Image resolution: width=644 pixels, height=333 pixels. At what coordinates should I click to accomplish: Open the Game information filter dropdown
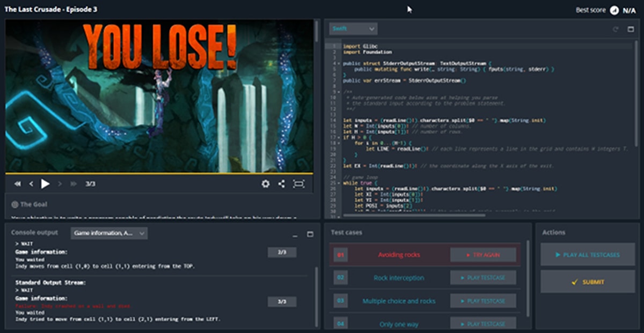pos(109,233)
